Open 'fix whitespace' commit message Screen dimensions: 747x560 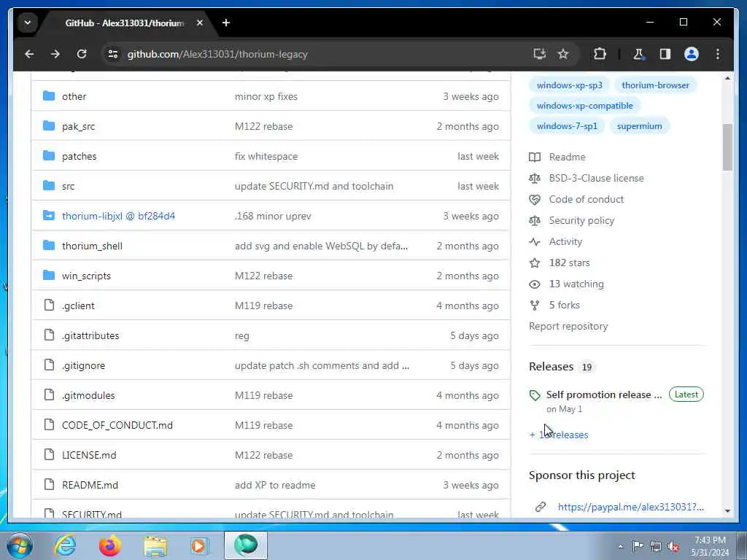(266, 156)
